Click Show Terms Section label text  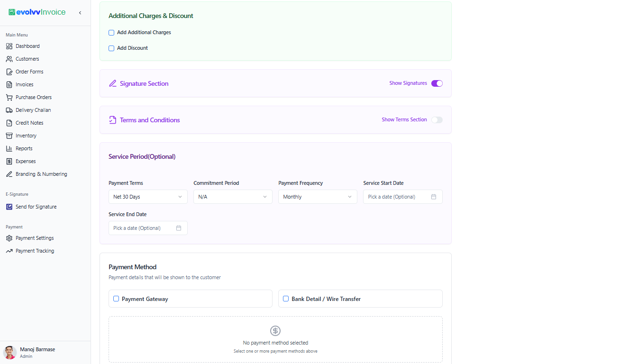(x=404, y=119)
